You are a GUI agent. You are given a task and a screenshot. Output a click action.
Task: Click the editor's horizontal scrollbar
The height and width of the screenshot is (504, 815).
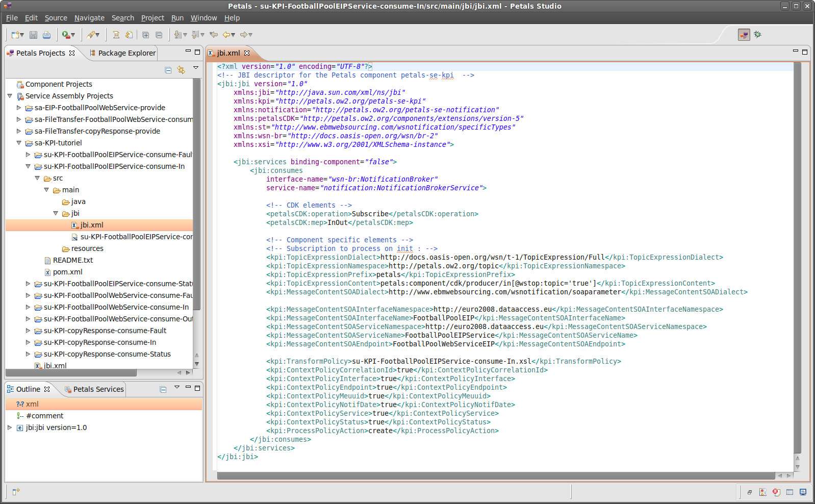coord(495,475)
